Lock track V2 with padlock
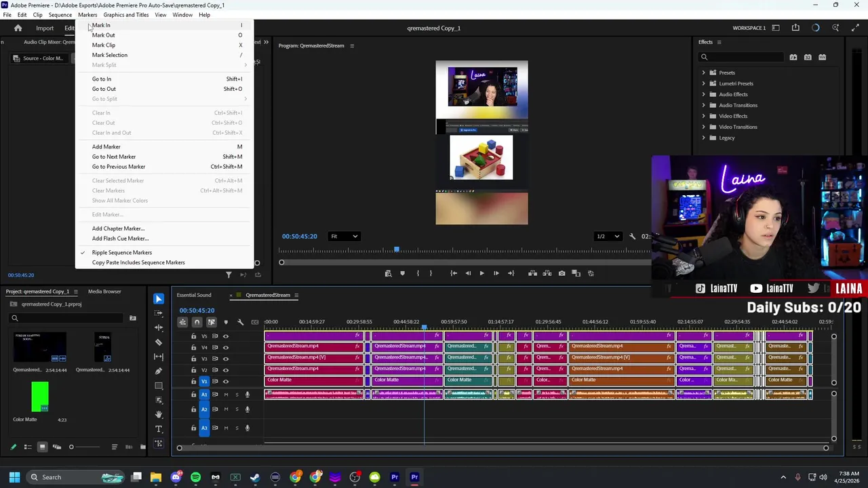Image resolution: width=868 pixels, height=488 pixels. (x=193, y=370)
